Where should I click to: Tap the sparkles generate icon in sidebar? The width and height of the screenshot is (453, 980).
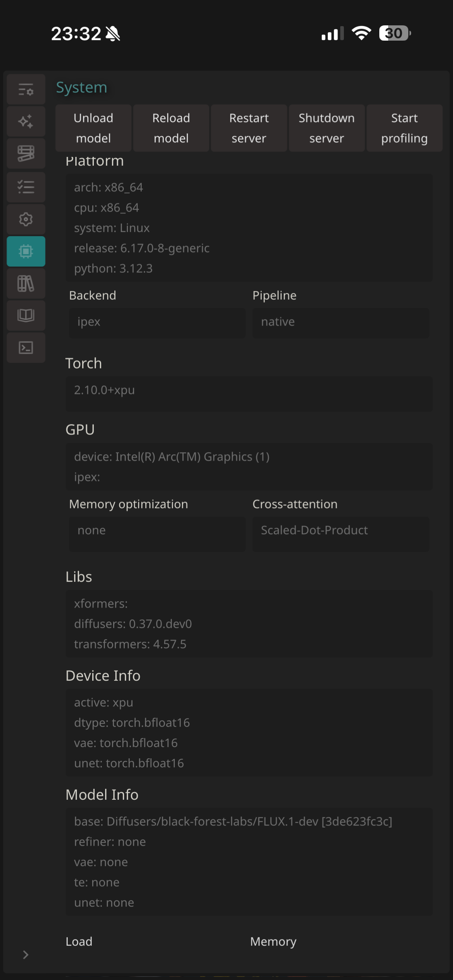(26, 121)
